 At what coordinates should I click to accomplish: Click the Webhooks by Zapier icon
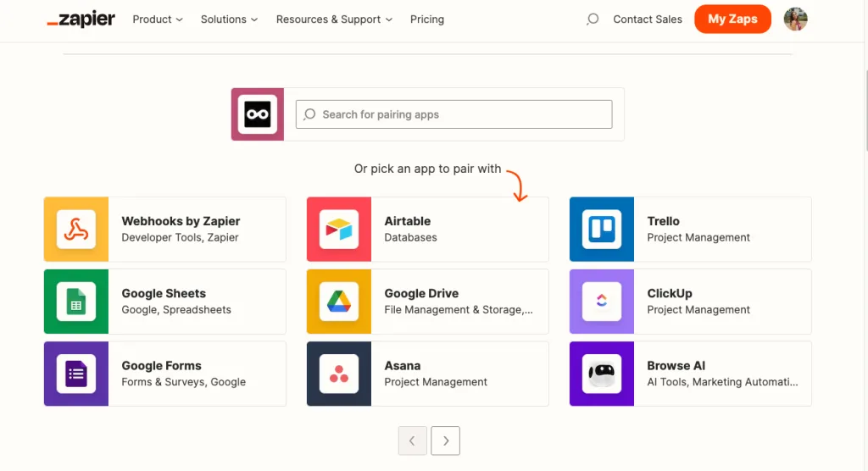pyautogui.click(x=76, y=230)
